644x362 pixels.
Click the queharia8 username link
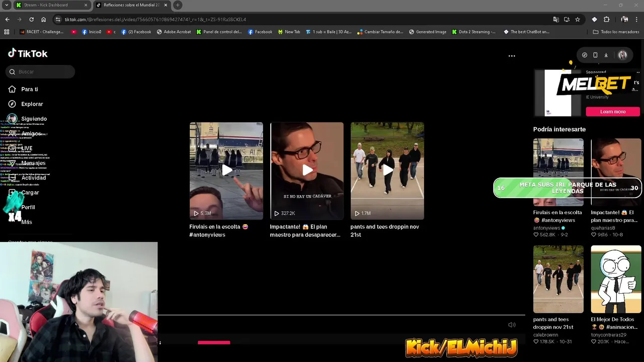pyautogui.click(x=603, y=228)
